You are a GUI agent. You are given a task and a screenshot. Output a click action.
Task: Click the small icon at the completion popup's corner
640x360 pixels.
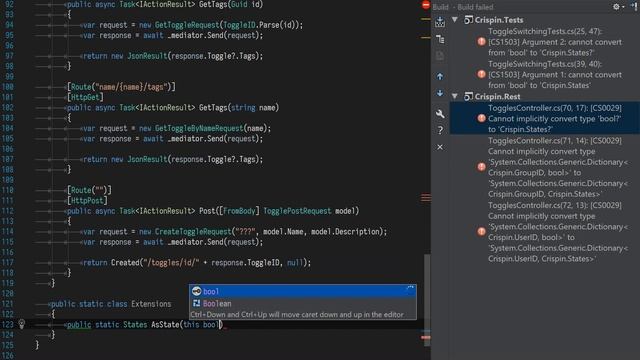coord(410,289)
